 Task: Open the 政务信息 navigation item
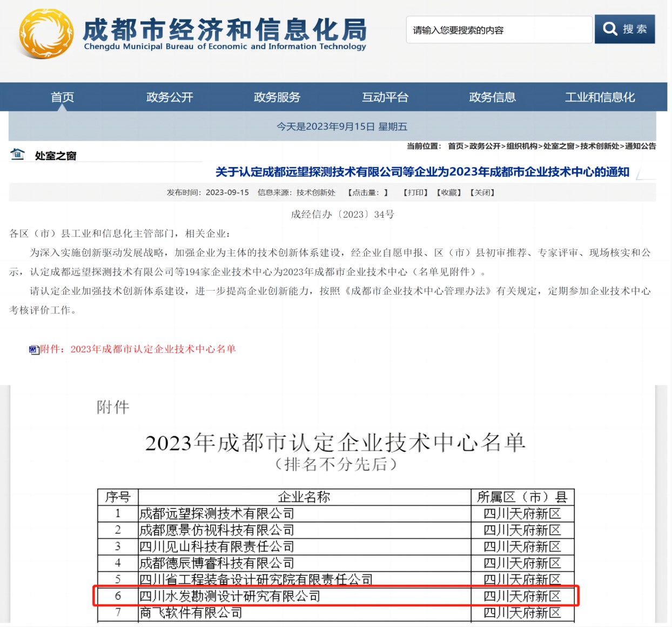492,97
